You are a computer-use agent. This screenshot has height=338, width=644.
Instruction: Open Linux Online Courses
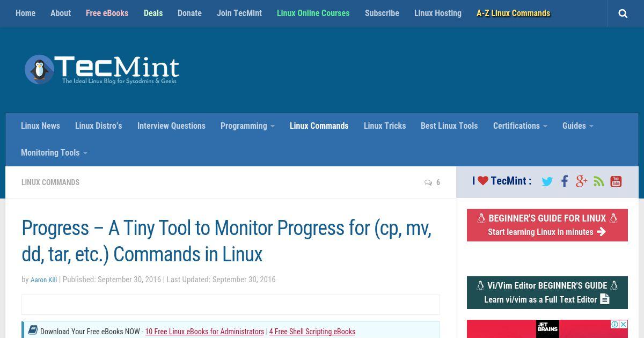(x=313, y=13)
